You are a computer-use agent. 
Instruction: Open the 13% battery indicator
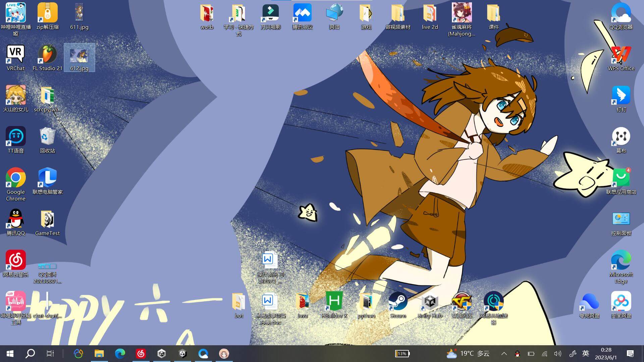coord(402,354)
